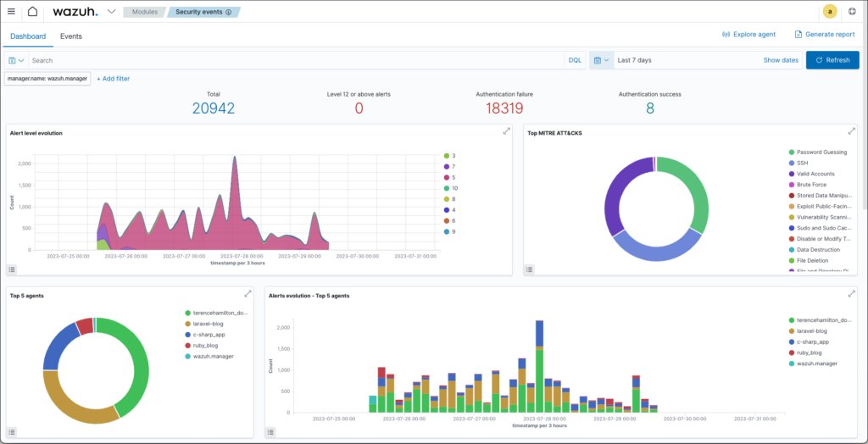
Task: Select File Deletion legend entry
Action: pyautogui.click(x=809, y=260)
